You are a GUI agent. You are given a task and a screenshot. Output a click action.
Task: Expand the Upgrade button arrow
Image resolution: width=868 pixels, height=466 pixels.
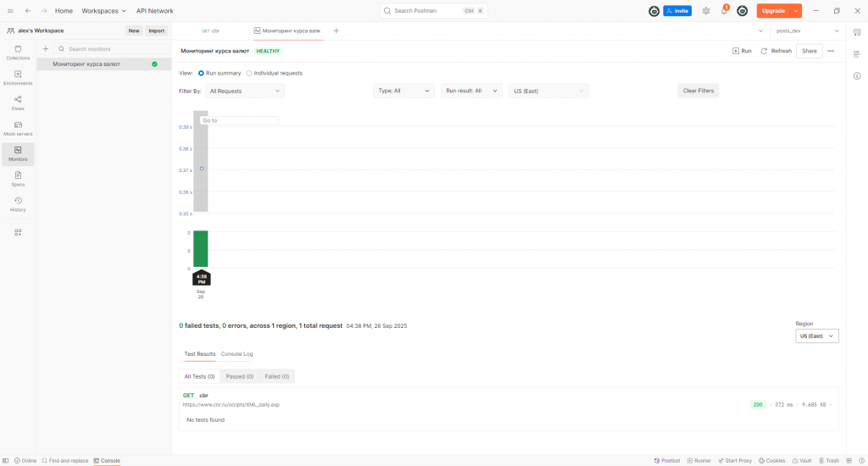point(796,10)
